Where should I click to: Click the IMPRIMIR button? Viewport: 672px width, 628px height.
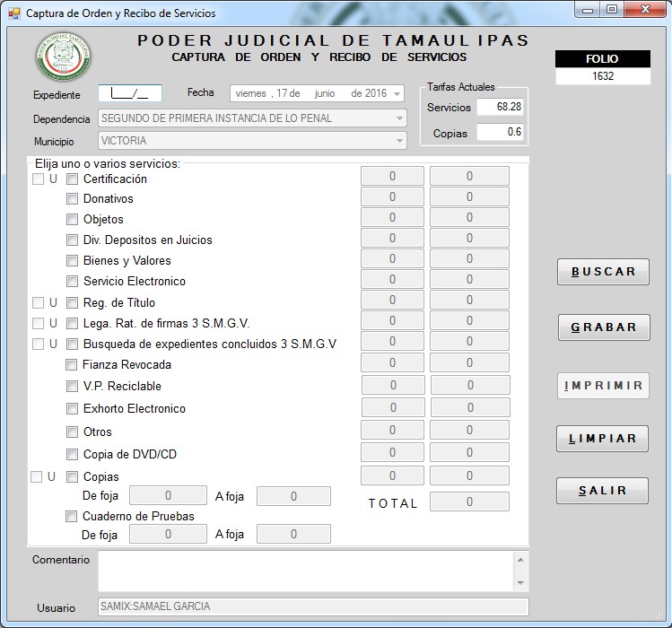(604, 386)
